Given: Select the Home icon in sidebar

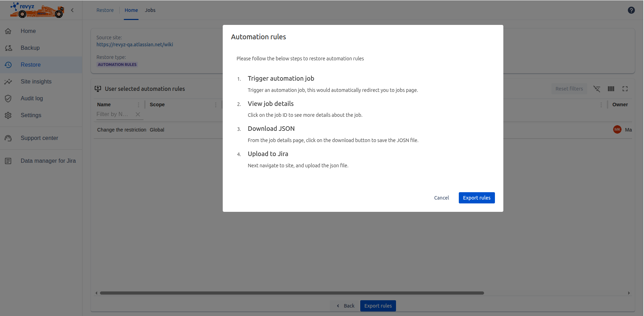Looking at the screenshot, I should click(8, 31).
